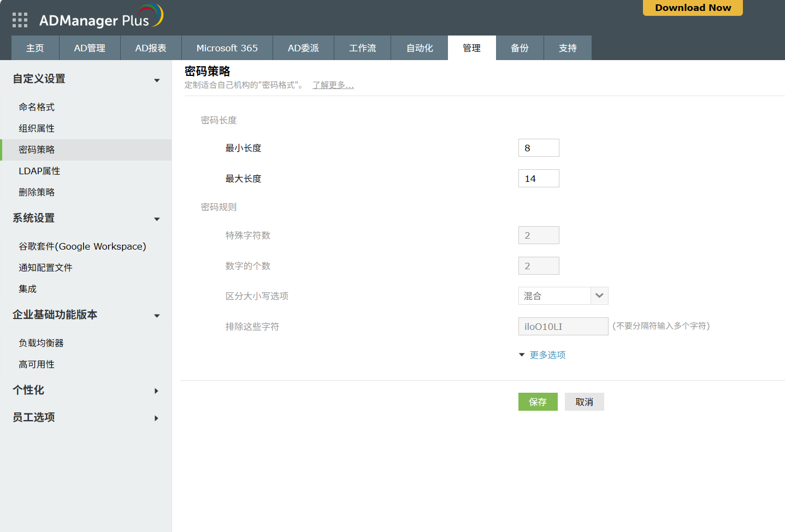Switch to the AD报表 tab

click(151, 48)
